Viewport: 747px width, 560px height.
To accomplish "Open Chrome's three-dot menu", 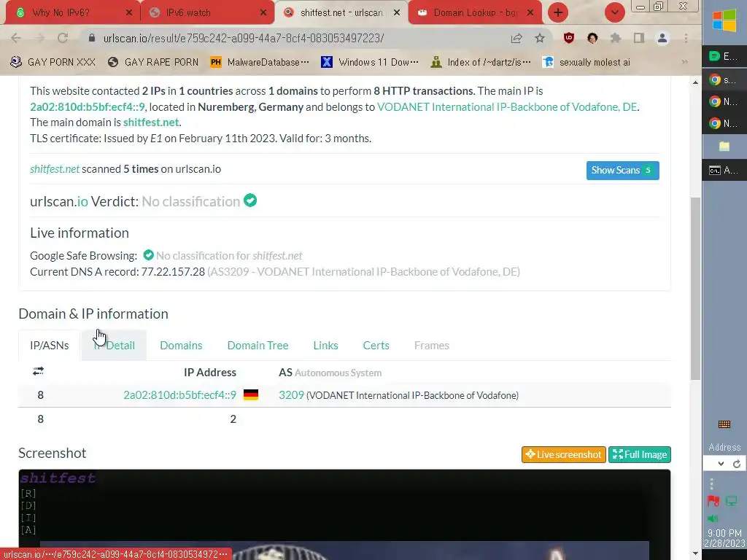I will click(x=686, y=38).
